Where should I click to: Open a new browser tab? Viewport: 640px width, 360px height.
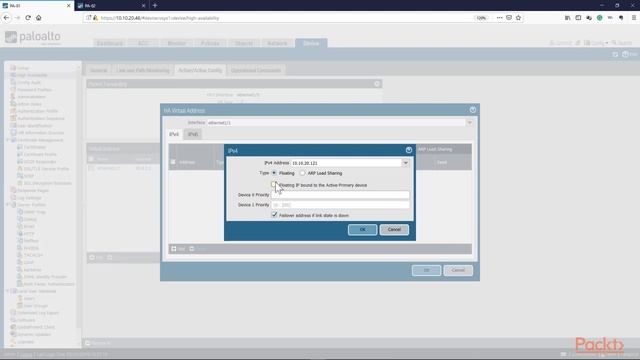click(155, 6)
